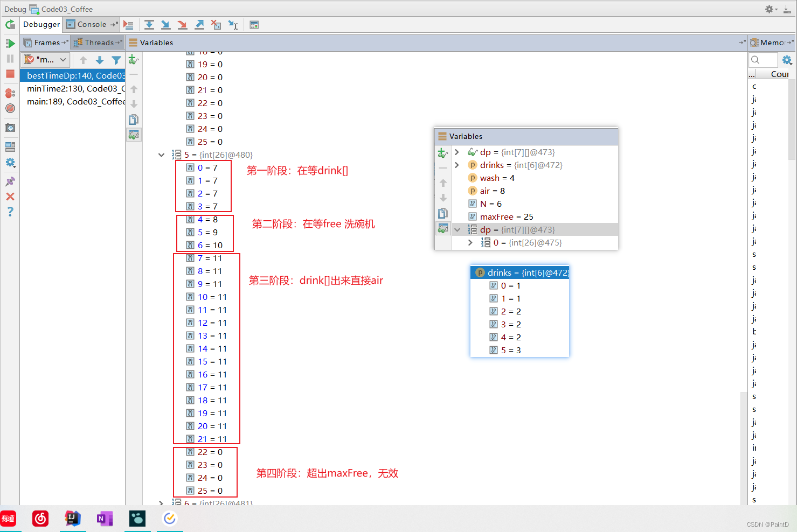The image size is (797, 532).
Task: Add a new watch in main Variables panel
Action: (134, 60)
